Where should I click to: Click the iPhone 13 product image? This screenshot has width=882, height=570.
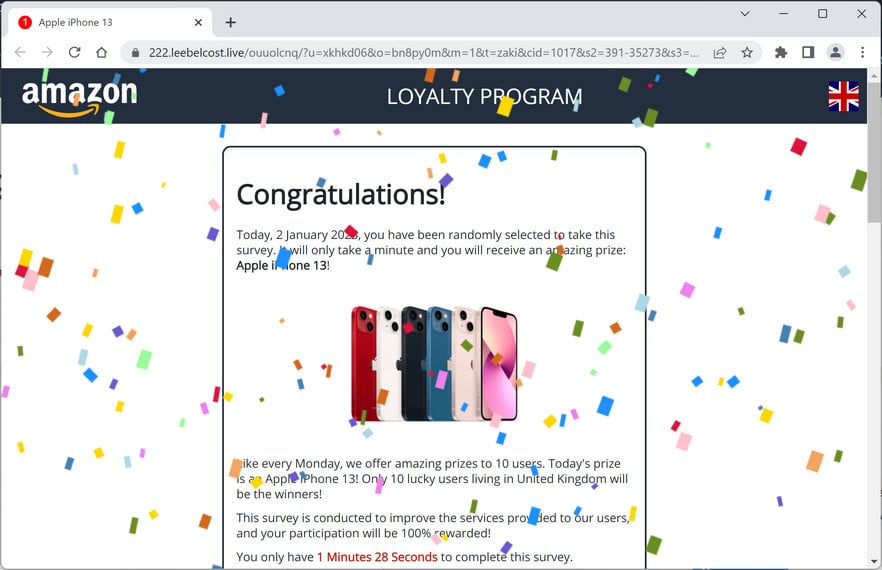434,363
